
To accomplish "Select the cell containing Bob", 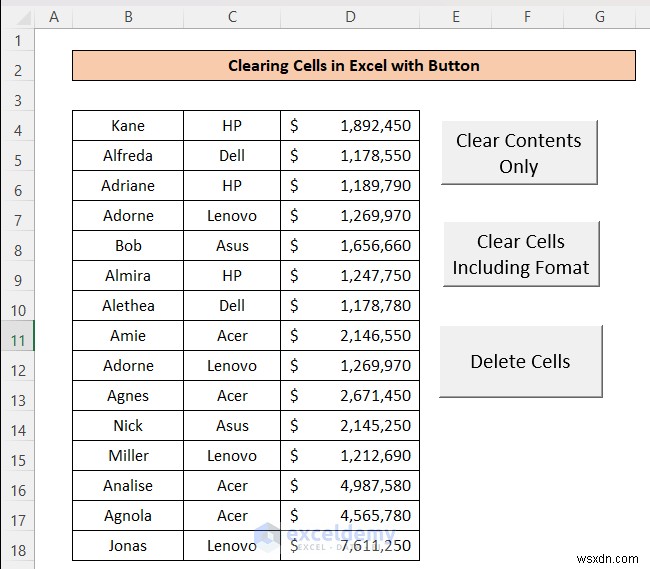I will 128,245.
